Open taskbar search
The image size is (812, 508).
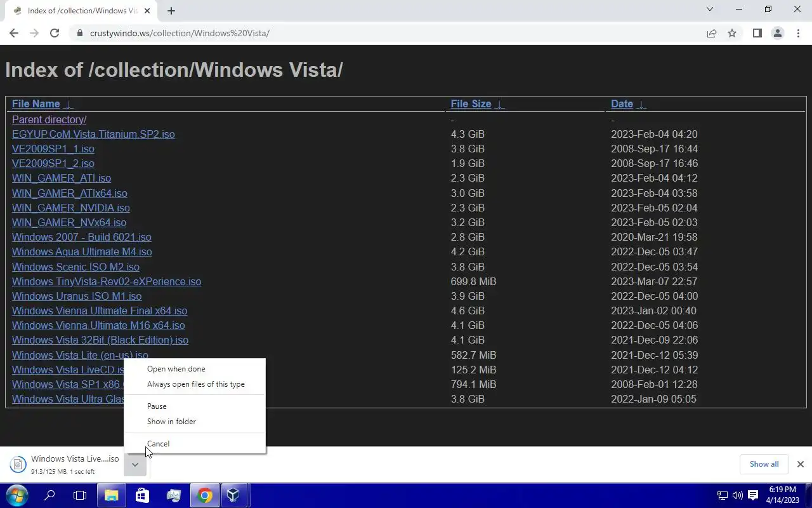pyautogui.click(x=49, y=495)
